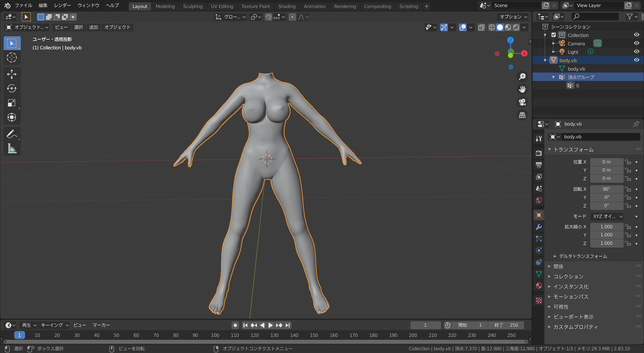This screenshot has width=644, height=353.
Task: Open the Physics properties tab
Action: pyautogui.click(x=539, y=251)
